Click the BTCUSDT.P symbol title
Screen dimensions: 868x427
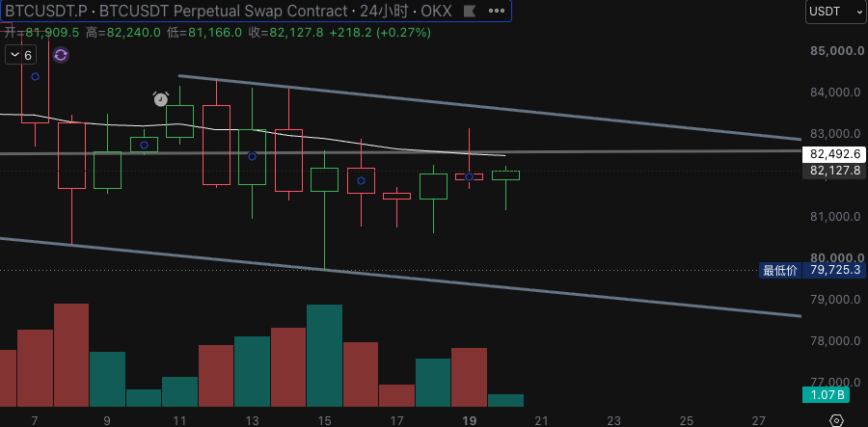pos(46,11)
